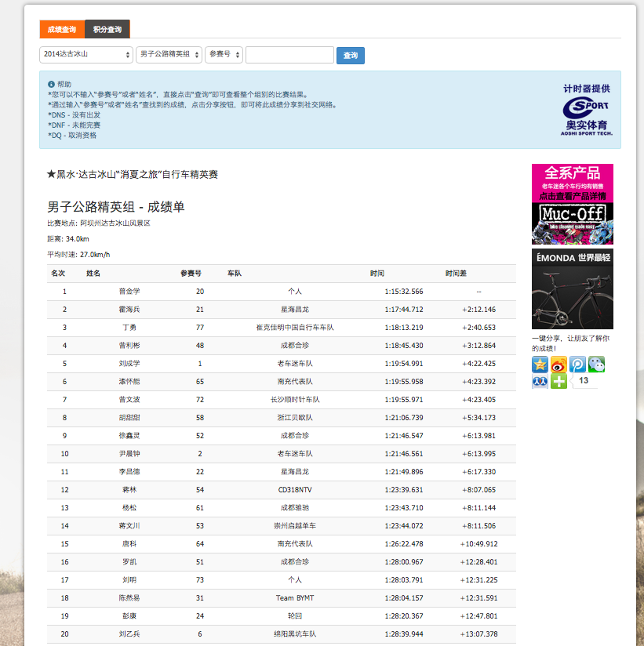Click the *DNS - 没有出发 help line

click(x=75, y=115)
